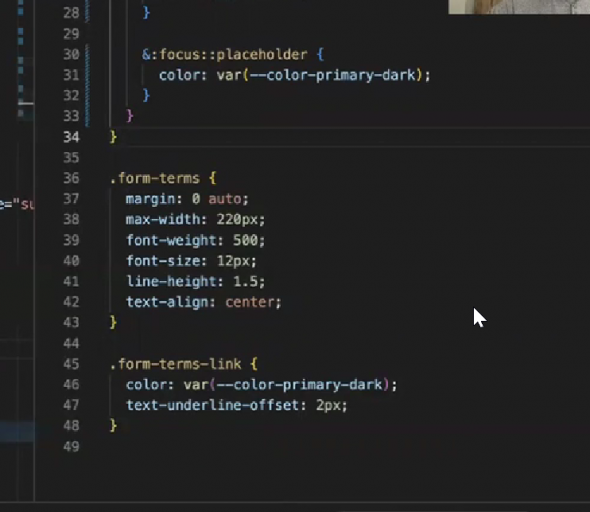
Task: Click the opening brace after .form-terms-link
Action: [x=254, y=364]
